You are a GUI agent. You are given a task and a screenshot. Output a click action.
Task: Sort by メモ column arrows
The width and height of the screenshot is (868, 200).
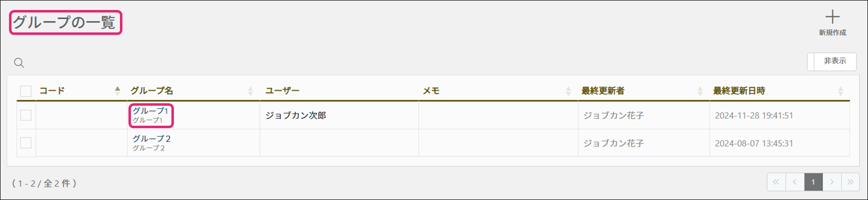568,91
